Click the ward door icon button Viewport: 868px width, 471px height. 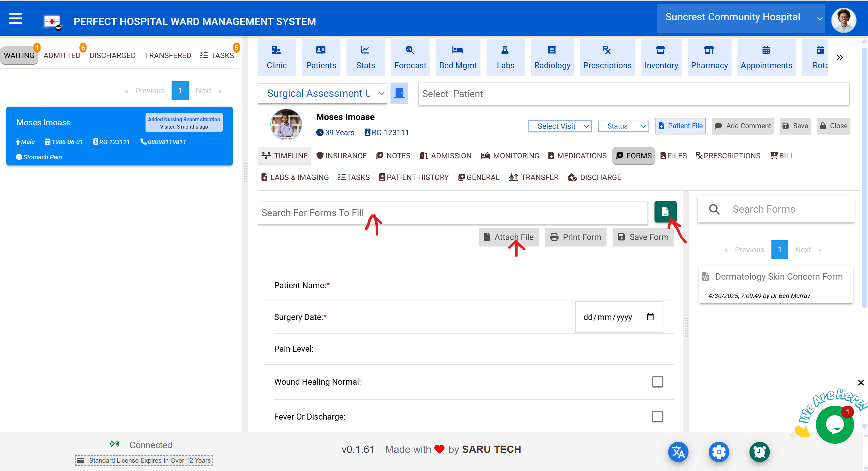click(x=399, y=93)
